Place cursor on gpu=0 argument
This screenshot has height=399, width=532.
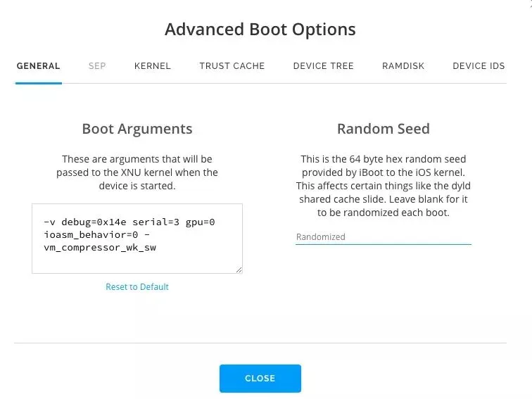pyautogui.click(x=201, y=222)
